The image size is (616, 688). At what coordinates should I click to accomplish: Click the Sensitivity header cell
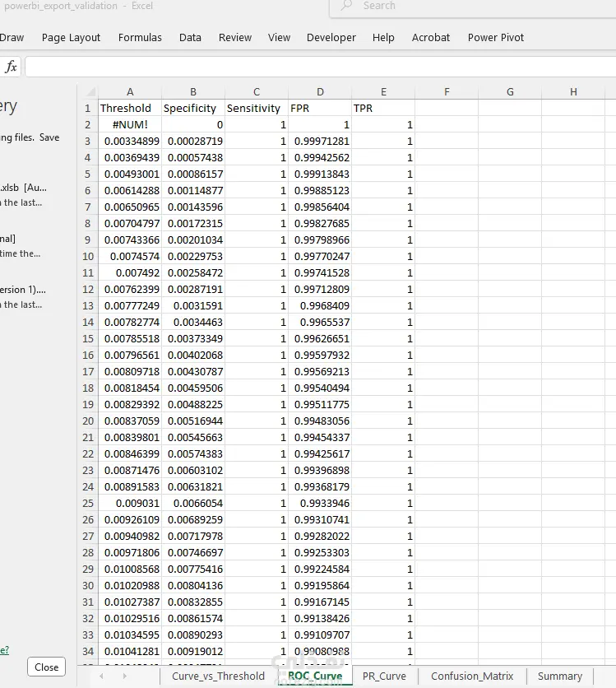click(x=257, y=108)
